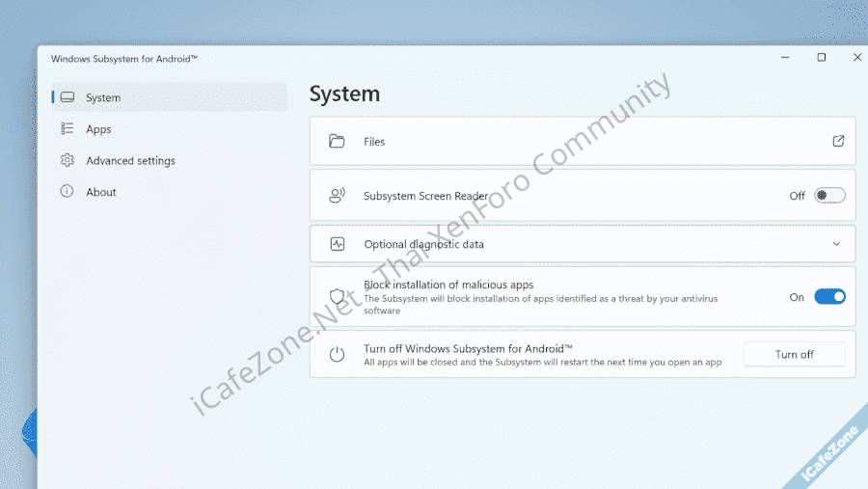Click the diagnostic data chart icon
Image resolution: width=868 pixels, height=489 pixels.
point(337,244)
